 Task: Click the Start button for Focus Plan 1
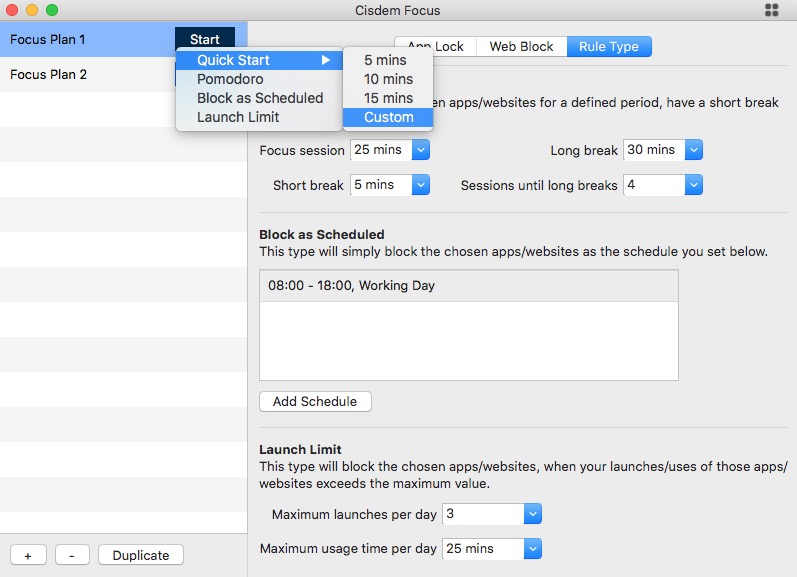(x=205, y=39)
